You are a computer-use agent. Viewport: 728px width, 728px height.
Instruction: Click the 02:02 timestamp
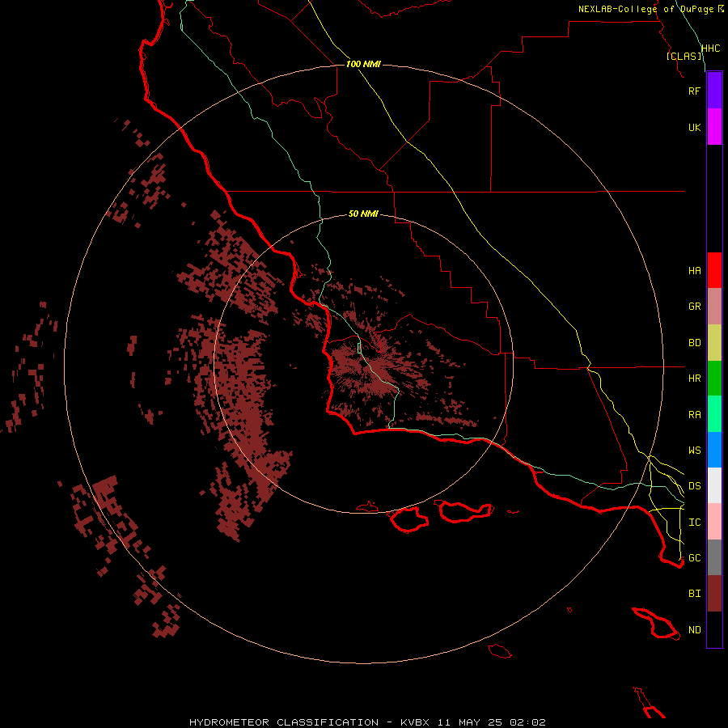pos(527,722)
